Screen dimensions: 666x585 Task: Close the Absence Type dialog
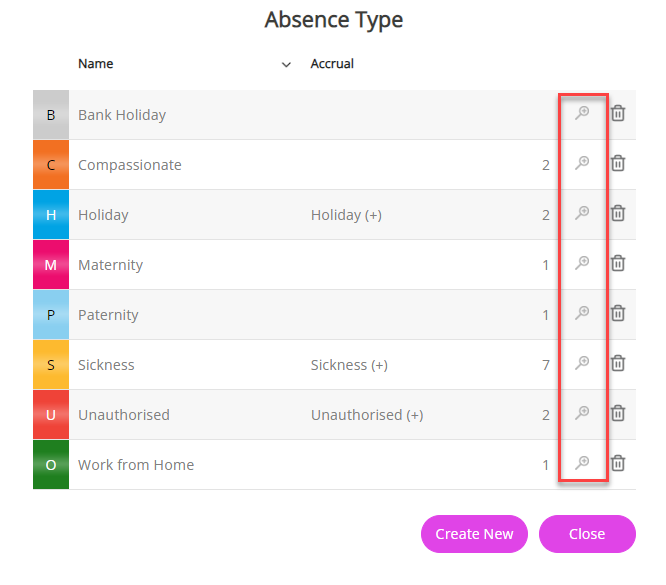click(x=587, y=534)
